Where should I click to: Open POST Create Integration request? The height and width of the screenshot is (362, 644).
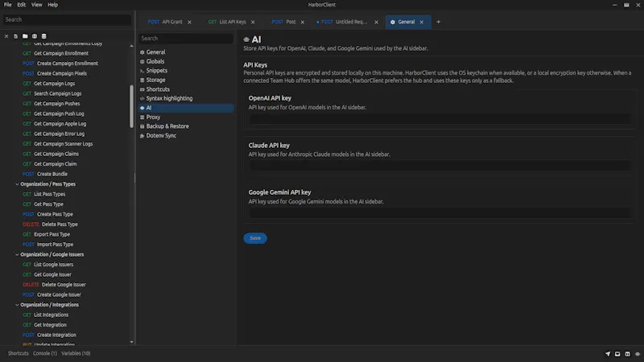[x=49, y=335]
